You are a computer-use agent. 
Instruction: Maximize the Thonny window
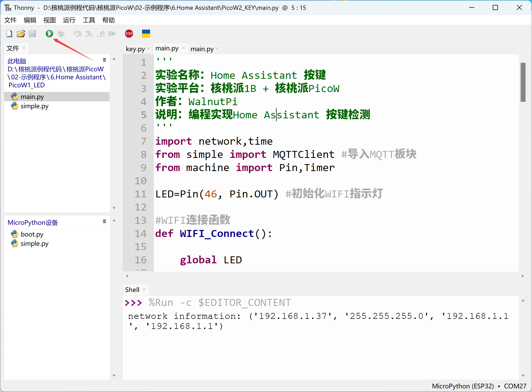coord(495,8)
